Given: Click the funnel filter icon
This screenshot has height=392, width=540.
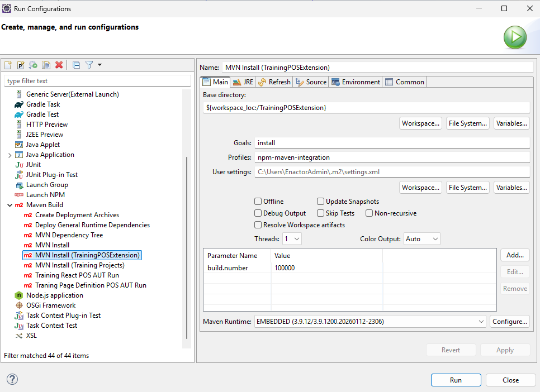Looking at the screenshot, I should click(x=89, y=65).
